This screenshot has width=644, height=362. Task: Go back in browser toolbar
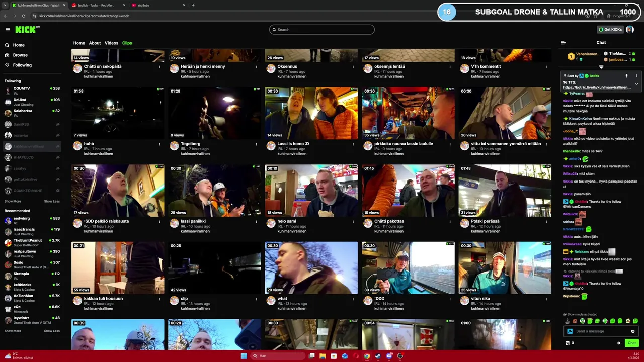pos(6,16)
